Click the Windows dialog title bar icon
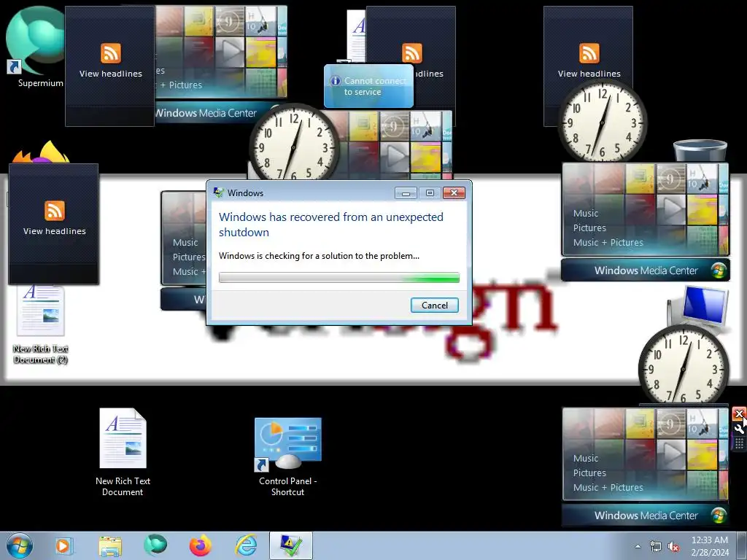 point(219,192)
